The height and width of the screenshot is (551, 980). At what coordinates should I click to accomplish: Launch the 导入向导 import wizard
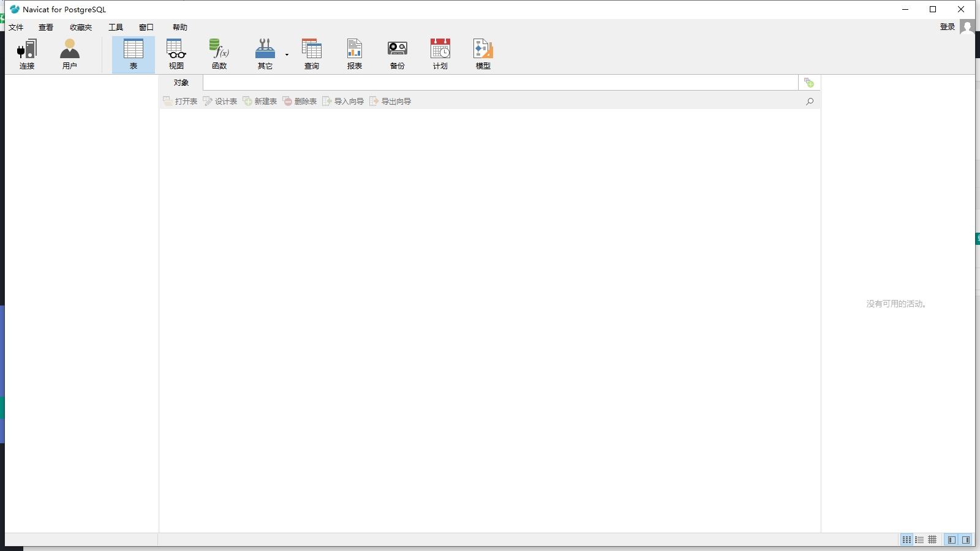(343, 101)
